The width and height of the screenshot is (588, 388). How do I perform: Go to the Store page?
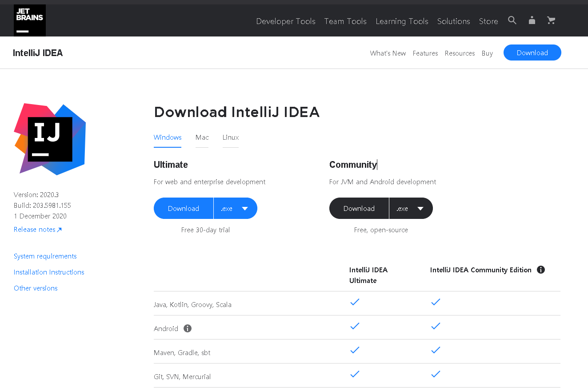pyautogui.click(x=488, y=21)
